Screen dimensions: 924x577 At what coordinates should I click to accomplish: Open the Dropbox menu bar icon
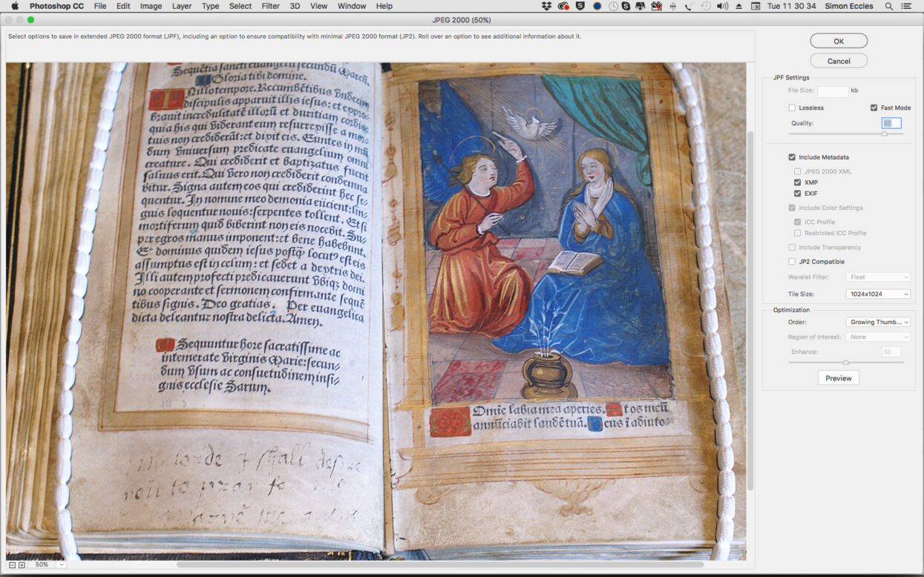tap(547, 6)
